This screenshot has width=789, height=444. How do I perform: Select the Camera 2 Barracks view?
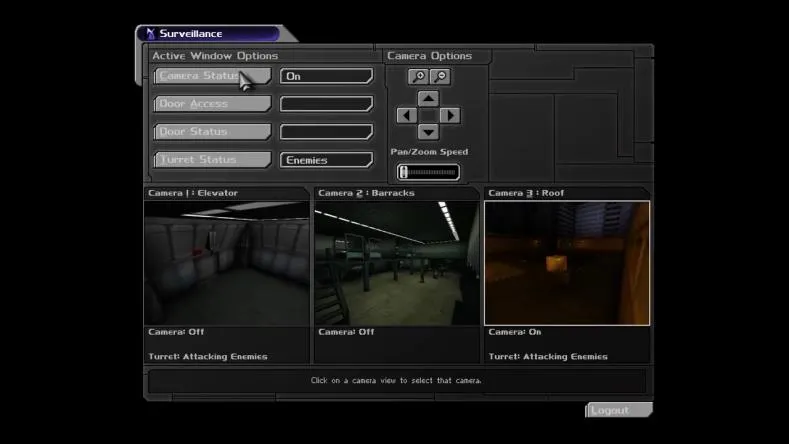(396, 263)
